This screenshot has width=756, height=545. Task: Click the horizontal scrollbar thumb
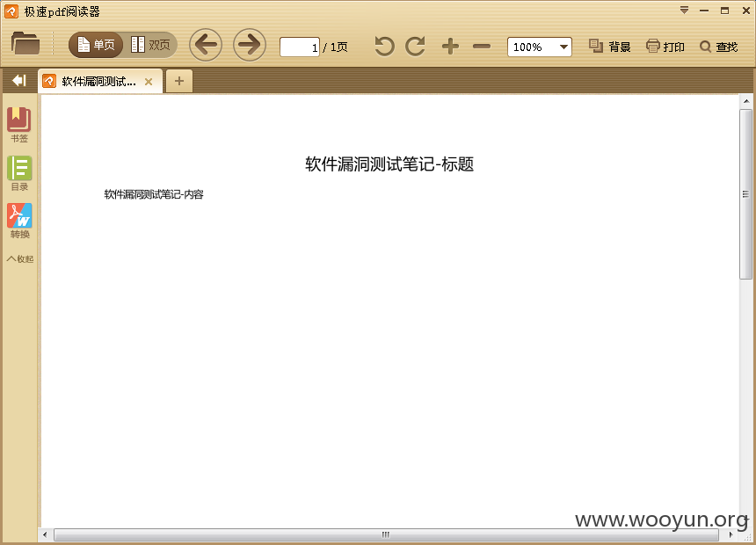[x=386, y=534]
